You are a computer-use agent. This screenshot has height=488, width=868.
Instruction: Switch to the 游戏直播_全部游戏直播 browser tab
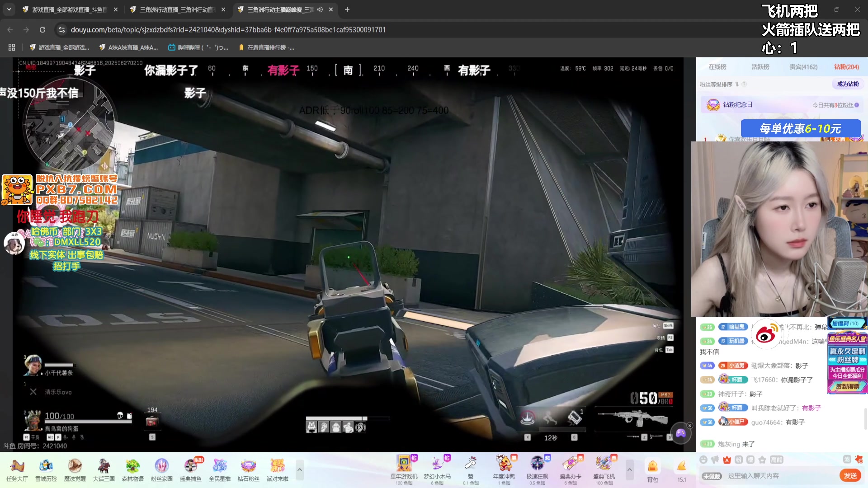69,9
